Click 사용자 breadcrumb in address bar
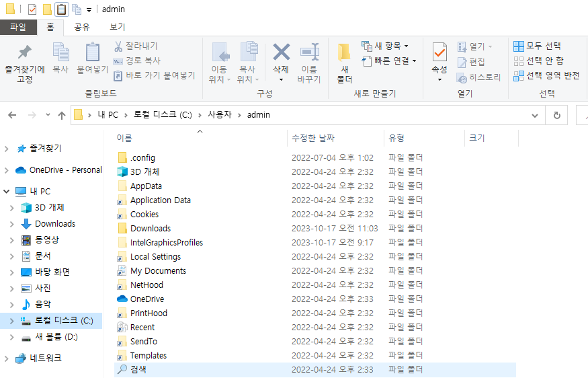Image resolution: width=588 pixels, height=378 pixels. tap(220, 115)
